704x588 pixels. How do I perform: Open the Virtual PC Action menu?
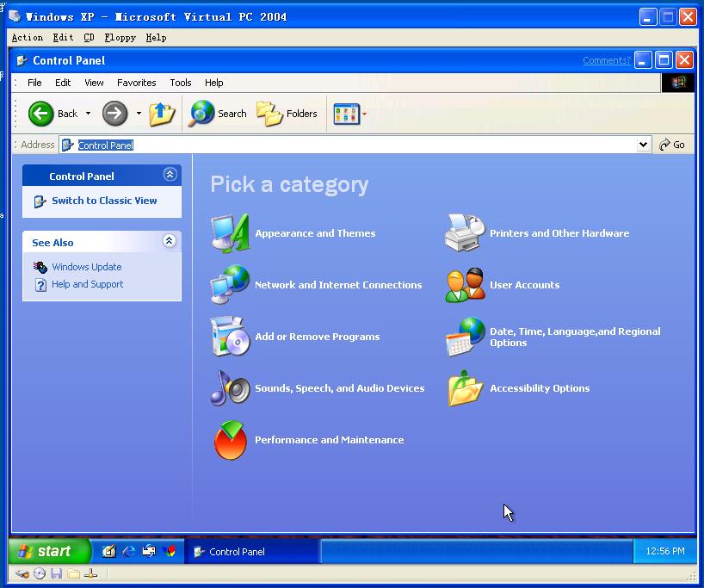point(28,37)
